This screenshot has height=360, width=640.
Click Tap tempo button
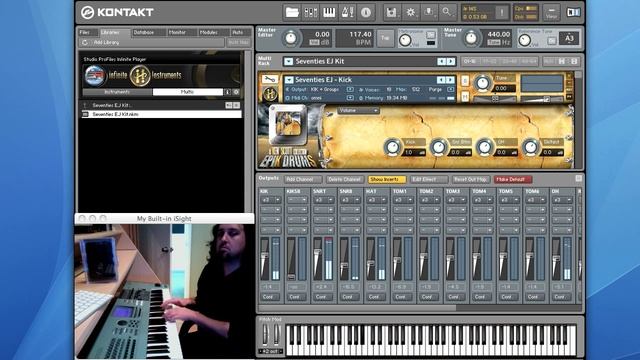coord(384,38)
